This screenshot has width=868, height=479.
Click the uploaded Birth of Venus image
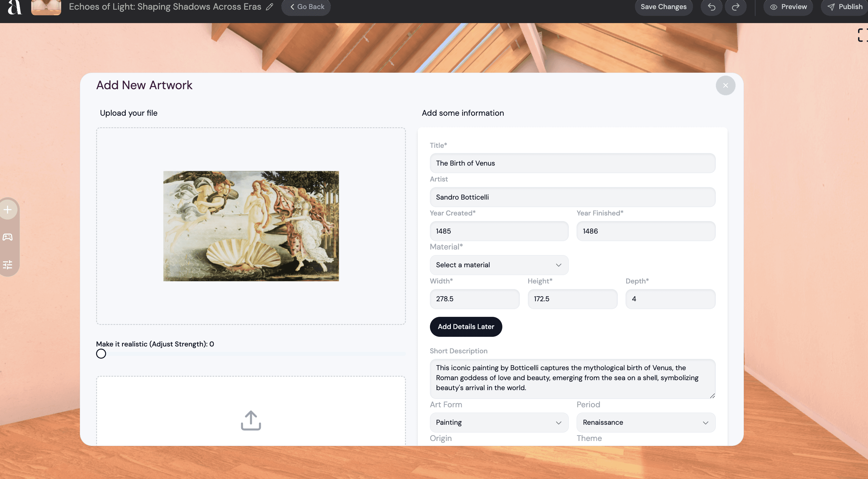pyautogui.click(x=251, y=226)
